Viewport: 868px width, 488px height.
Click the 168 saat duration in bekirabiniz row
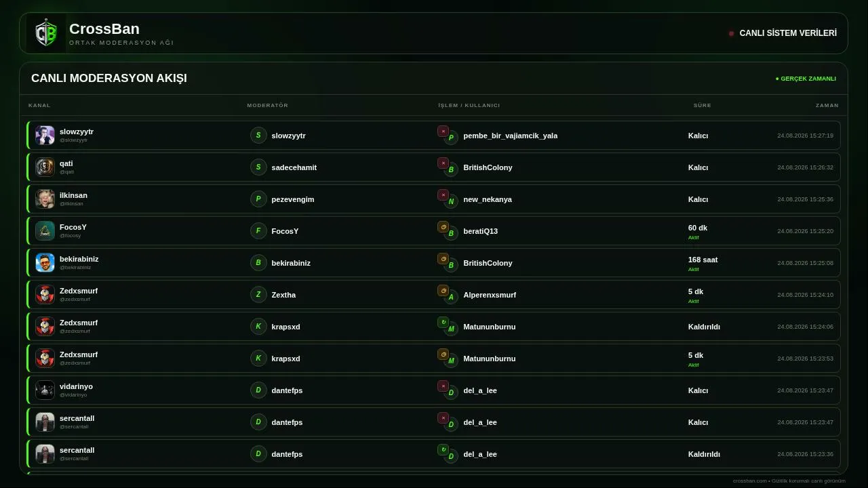click(x=703, y=260)
